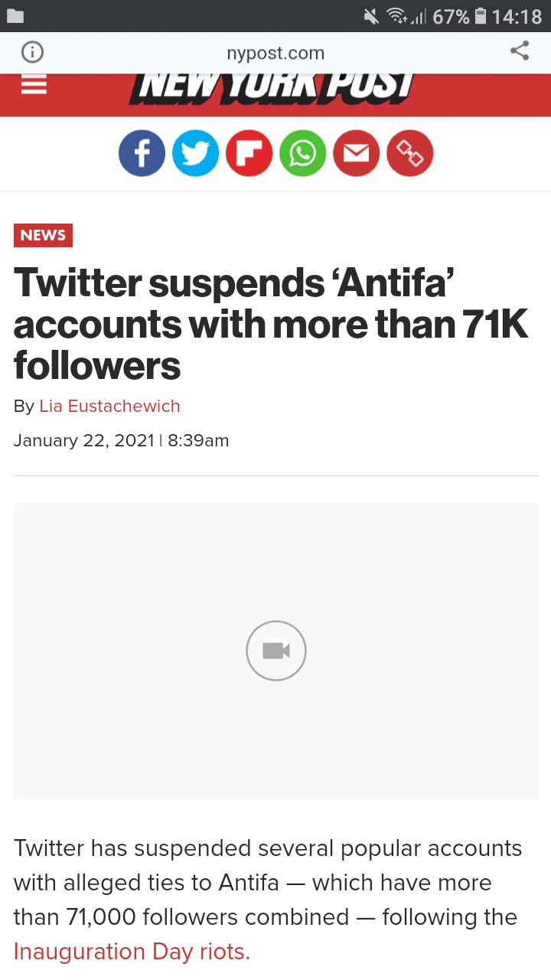Share article by email icon

[x=357, y=154]
